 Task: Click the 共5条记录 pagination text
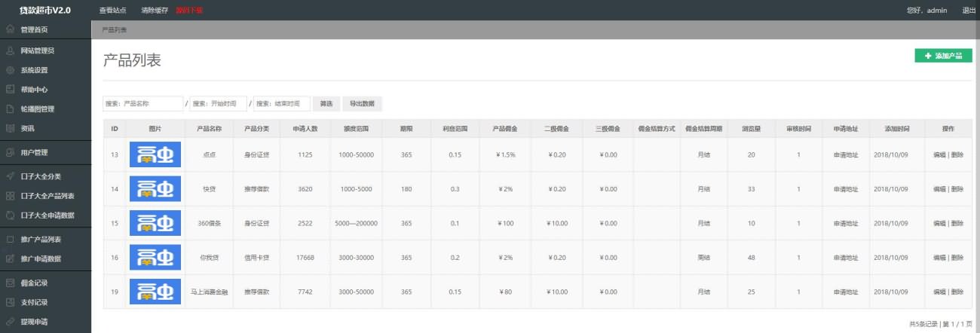(x=923, y=323)
